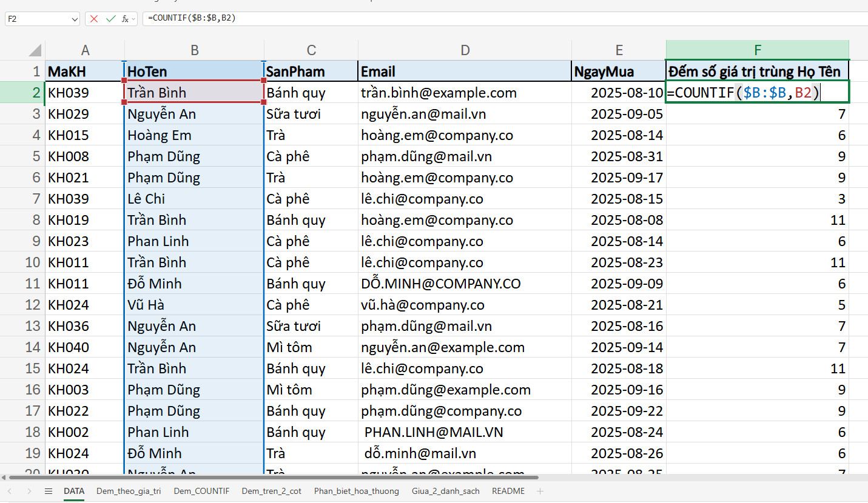Click the cell containing KH008
The width and height of the screenshot is (868, 503).
point(85,156)
